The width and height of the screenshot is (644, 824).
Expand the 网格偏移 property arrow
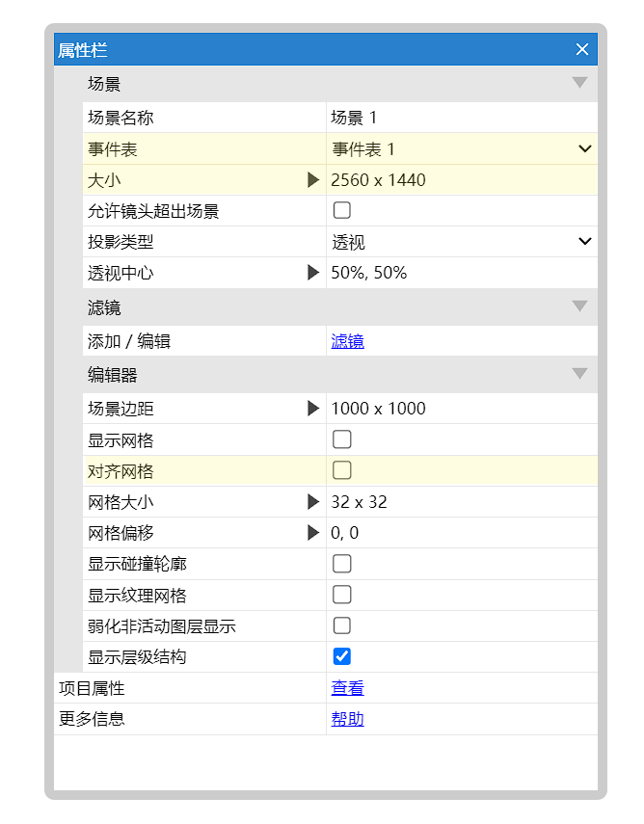coord(313,533)
